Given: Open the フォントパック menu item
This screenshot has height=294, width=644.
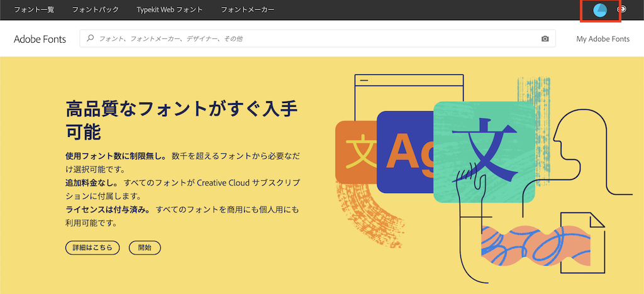Looking at the screenshot, I should [96, 9].
